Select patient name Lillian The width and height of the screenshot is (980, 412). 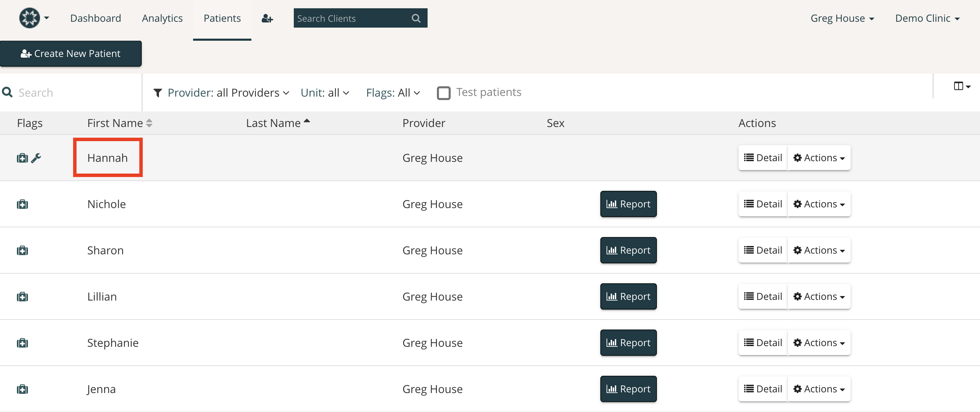point(102,297)
